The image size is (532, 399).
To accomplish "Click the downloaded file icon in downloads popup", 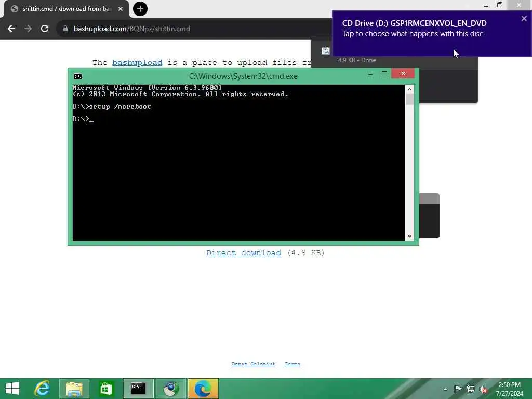I will pyautogui.click(x=326, y=51).
